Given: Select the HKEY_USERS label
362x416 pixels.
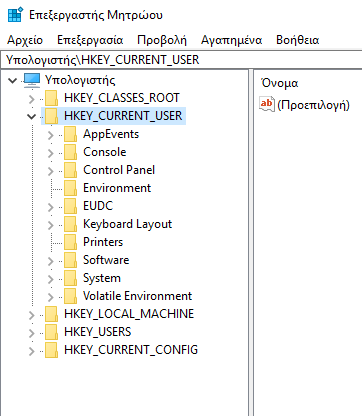Looking at the screenshot, I should [x=98, y=332].
